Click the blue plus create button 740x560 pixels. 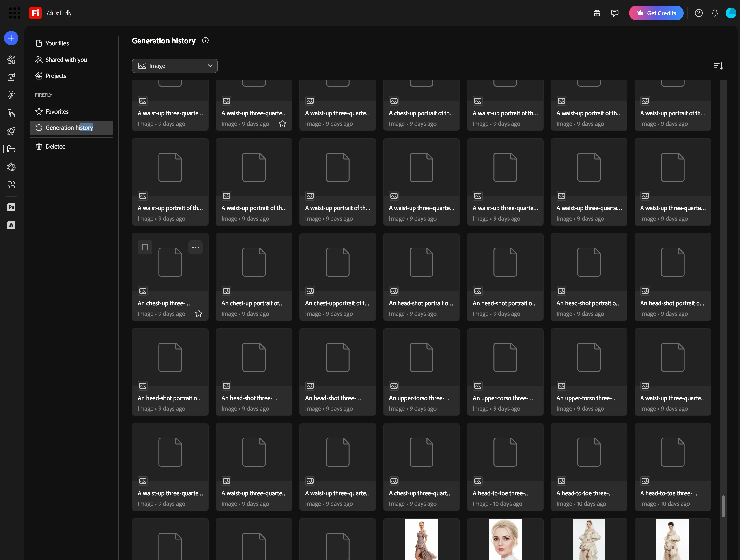(11, 38)
